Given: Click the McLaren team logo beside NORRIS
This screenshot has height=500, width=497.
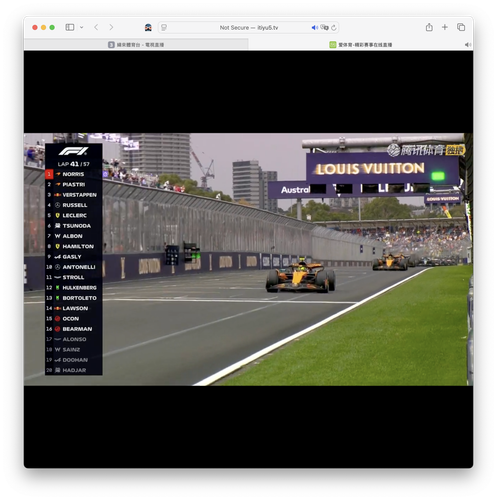Looking at the screenshot, I should pos(58,174).
